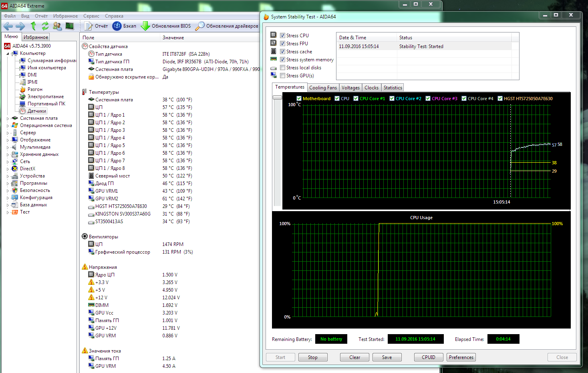This screenshot has height=373, width=588.
Task: Click the Обновления драйверов magnifier icon
Action: click(199, 26)
